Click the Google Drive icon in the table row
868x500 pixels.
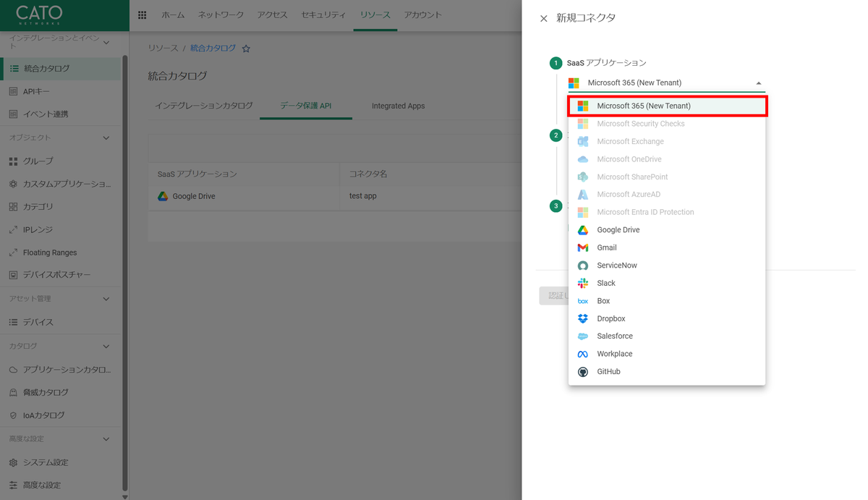pyautogui.click(x=163, y=196)
